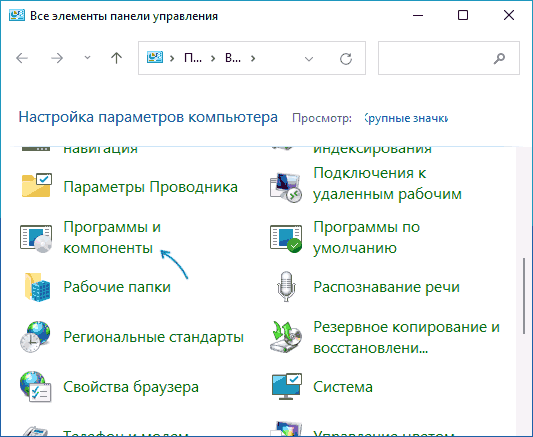Click the remote desktop connections icon
This screenshot has height=437, width=533.
pos(286,187)
